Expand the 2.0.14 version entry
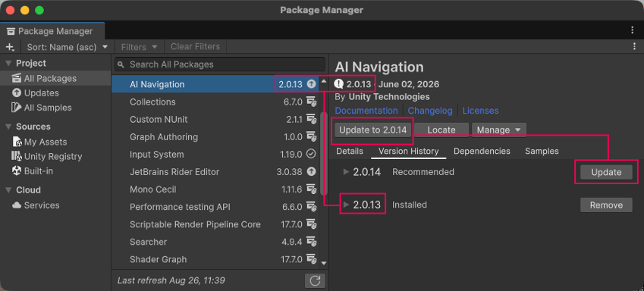The width and height of the screenshot is (644, 291). [346, 172]
